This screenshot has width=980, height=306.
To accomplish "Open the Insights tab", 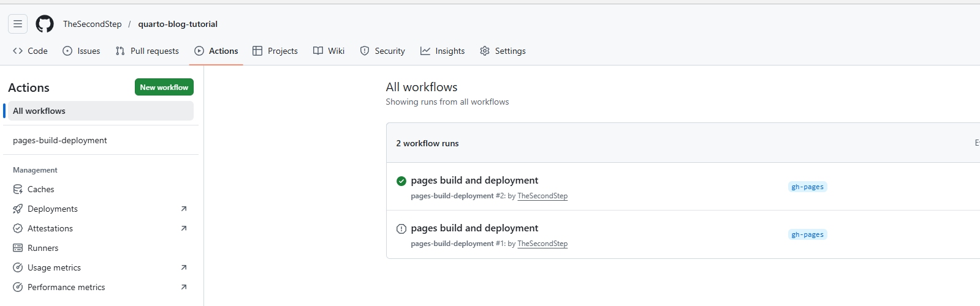I will click(x=443, y=51).
